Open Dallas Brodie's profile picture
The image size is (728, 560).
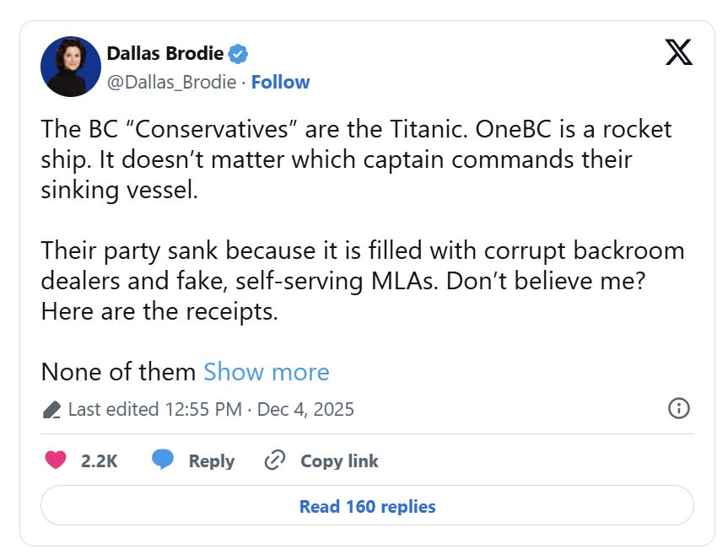[x=71, y=67]
